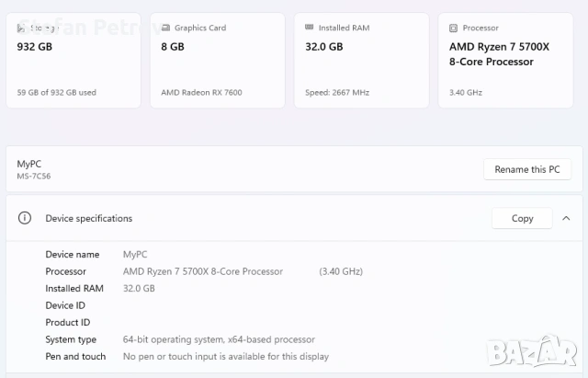This screenshot has height=378, width=588.
Task: Click the text 'Speed: 2667 MHz'
Action: 337,92
